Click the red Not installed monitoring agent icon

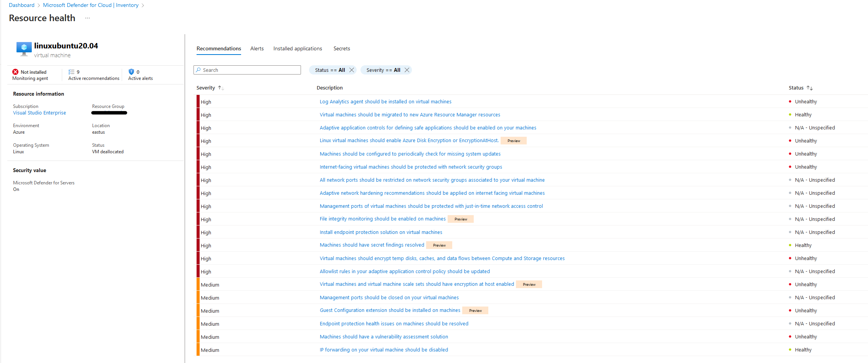pyautogui.click(x=15, y=72)
